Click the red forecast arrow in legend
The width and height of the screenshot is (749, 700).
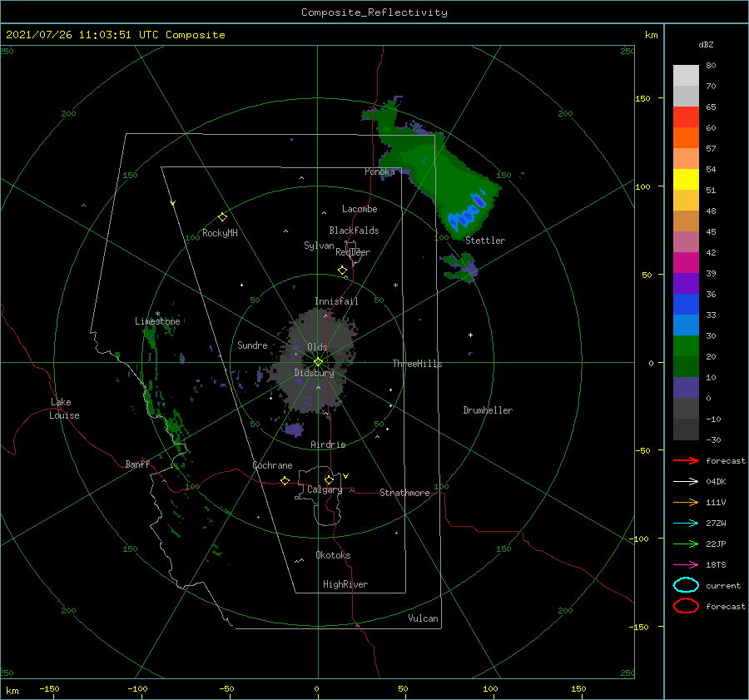686,460
